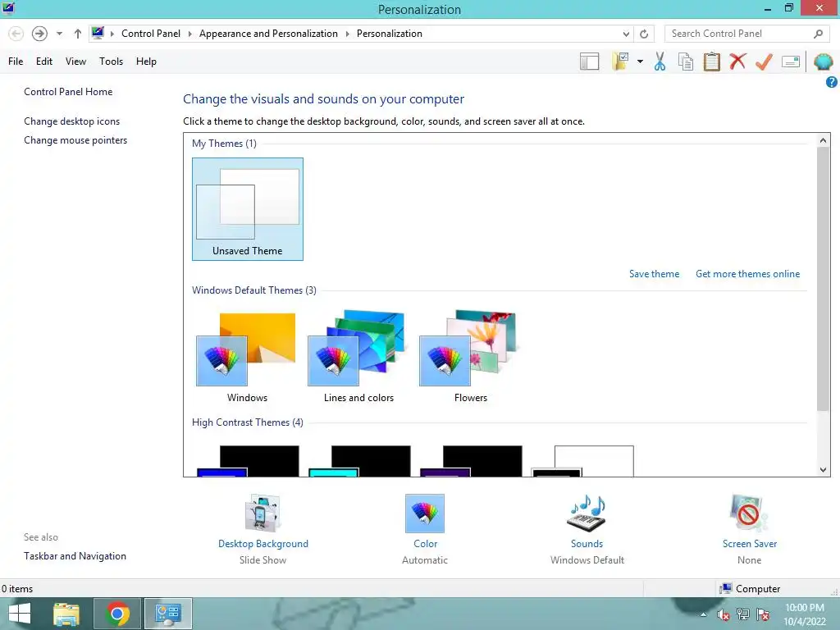Open Control Panel Home link
Viewport: 840px width, 630px height.
coord(68,92)
